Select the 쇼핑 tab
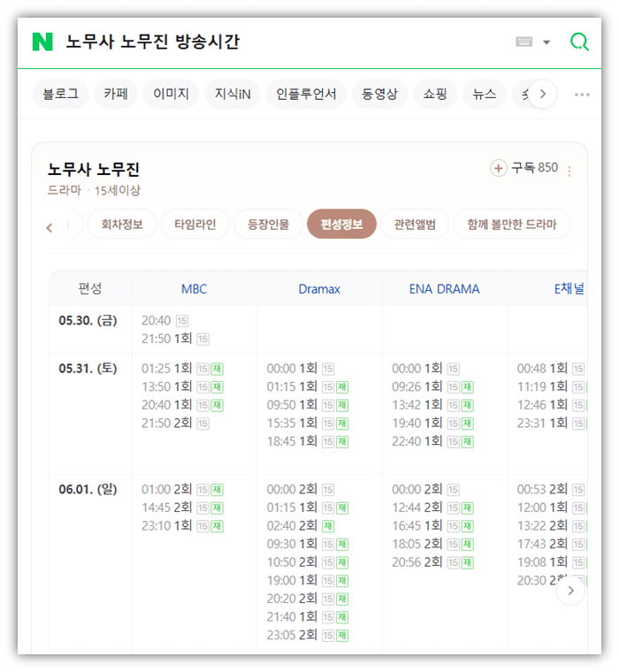This screenshot has height=672, width=619. click(435, 94)
